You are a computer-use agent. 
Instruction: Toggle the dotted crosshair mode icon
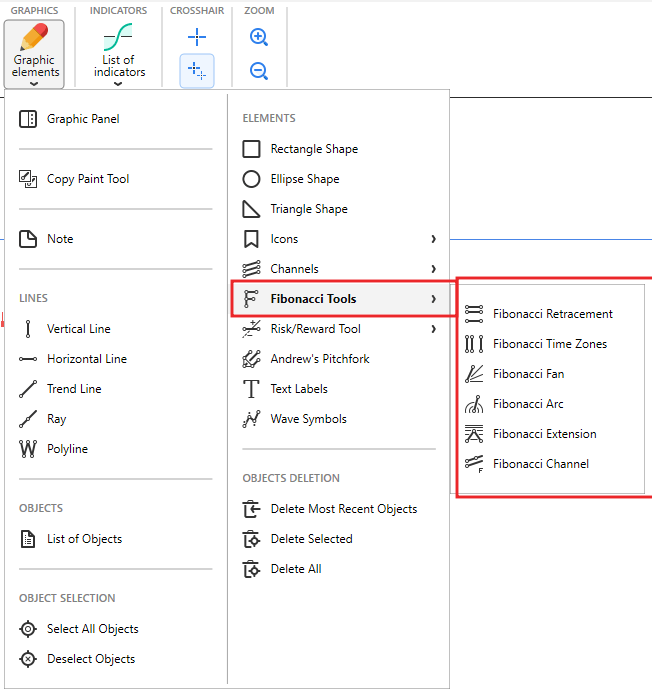(x=197, y=71)
